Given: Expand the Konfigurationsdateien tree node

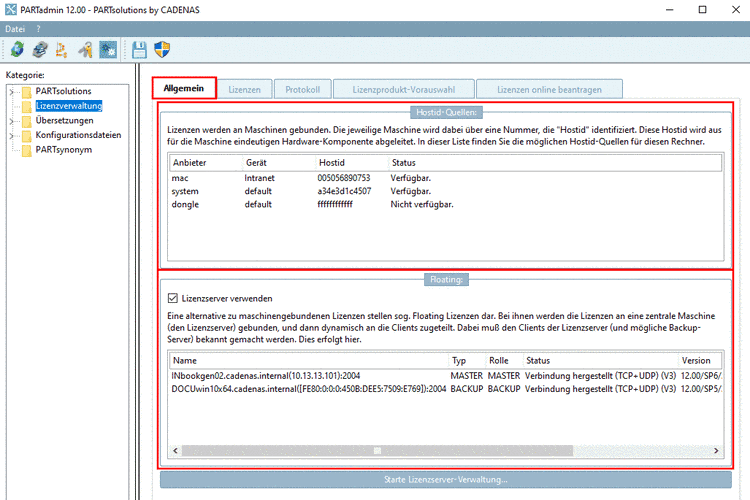Looking at the screenshot, I should 12,136.
